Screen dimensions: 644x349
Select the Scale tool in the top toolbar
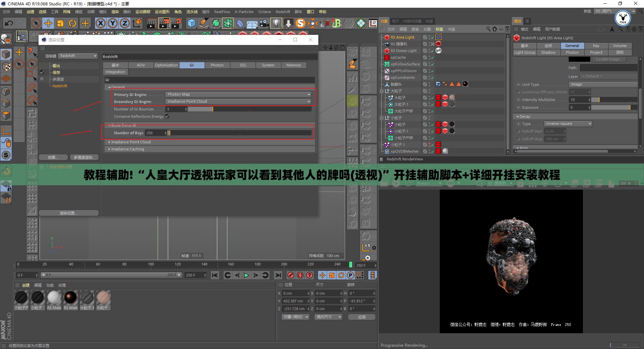tap(60, 23)
